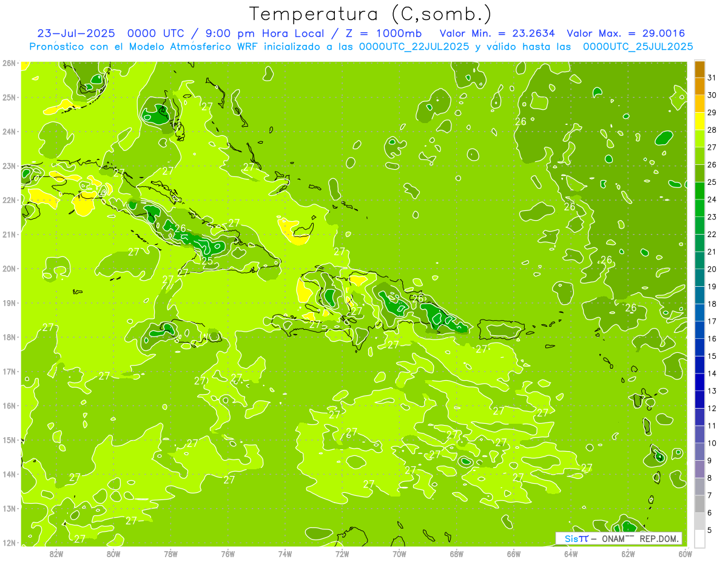Click the longitude label '78W'
Screen dimensions: 728x562
coord(170,554)
